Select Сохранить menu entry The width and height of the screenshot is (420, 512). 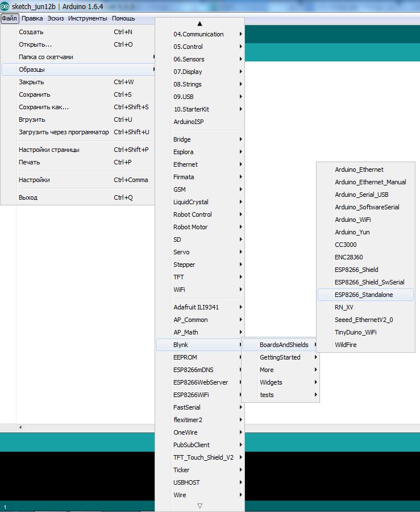click(78, 94)
